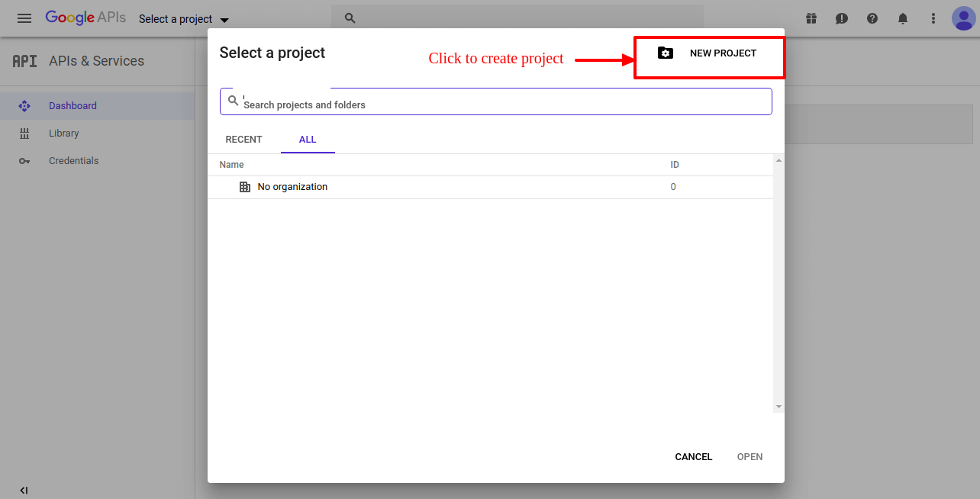Click the Library sidebar icon
This screenshot has width=980, height=499.
click(24, 133)
